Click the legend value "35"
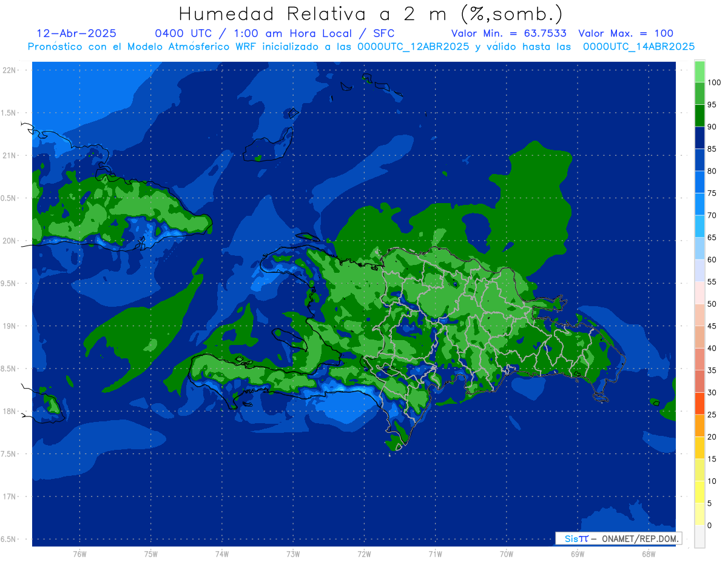The image size is (728, 562). click(712, 370)
